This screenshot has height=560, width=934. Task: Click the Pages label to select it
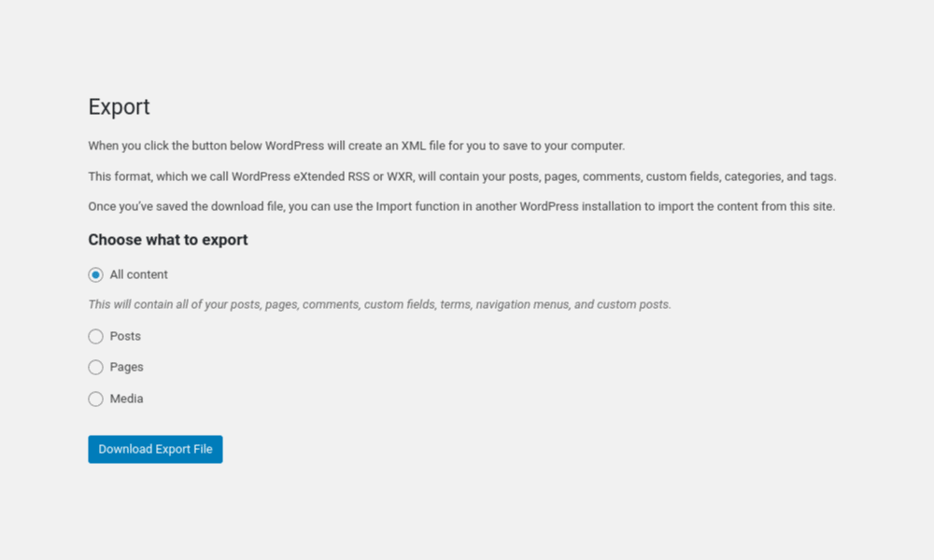(127, 367)
